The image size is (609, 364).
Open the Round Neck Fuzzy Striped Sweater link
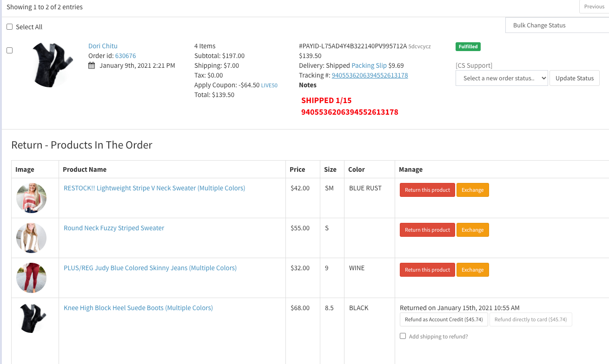coord(114,228)
